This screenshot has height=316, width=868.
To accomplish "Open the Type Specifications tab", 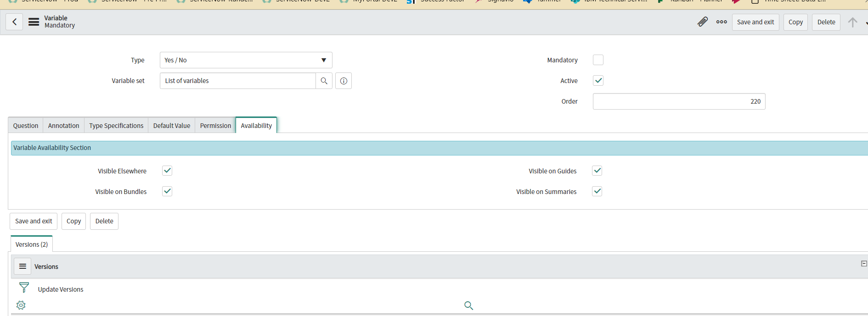I will (x=116, y=126).
